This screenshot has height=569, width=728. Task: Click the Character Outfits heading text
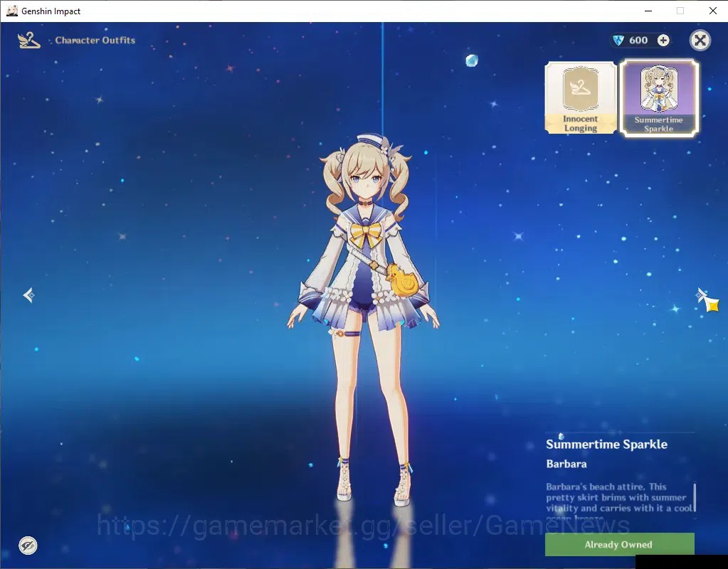pyautogui.click(x=95, y=41)
